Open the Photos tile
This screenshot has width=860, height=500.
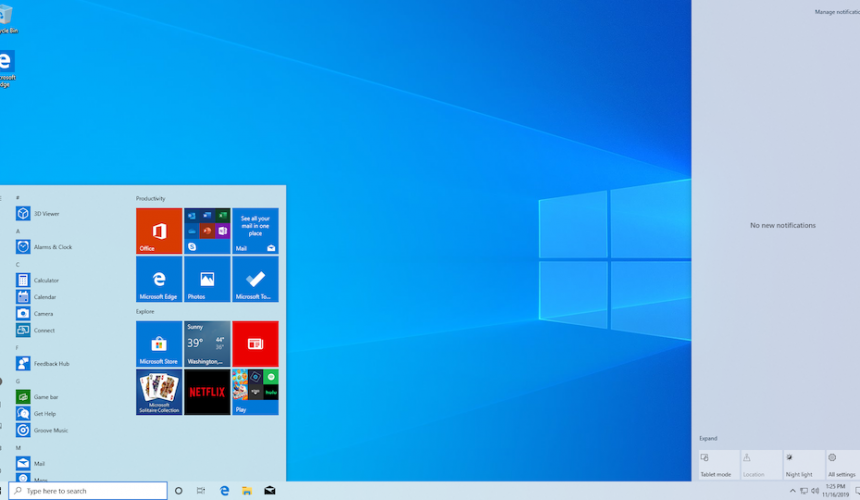pyautogui.click(x=207, y=279)
